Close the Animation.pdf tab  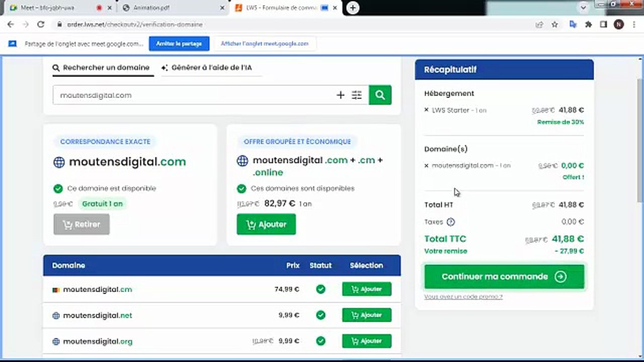click(222, 8)
